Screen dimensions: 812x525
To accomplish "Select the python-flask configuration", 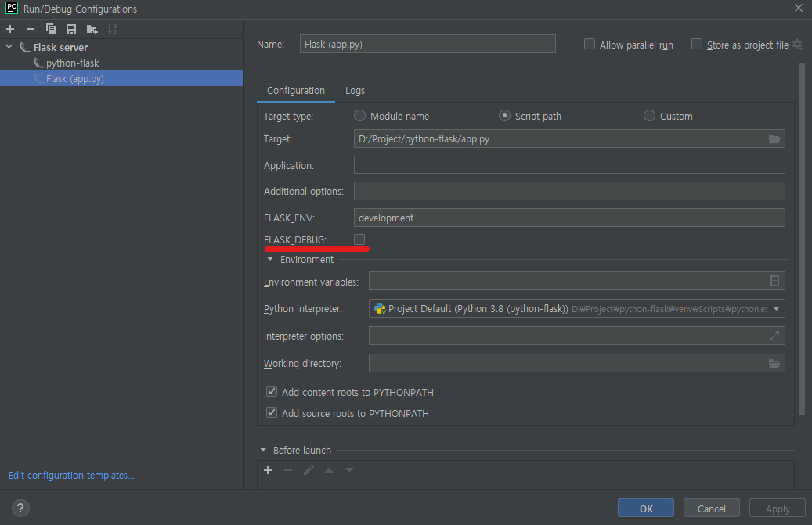I will coord(72,63).
